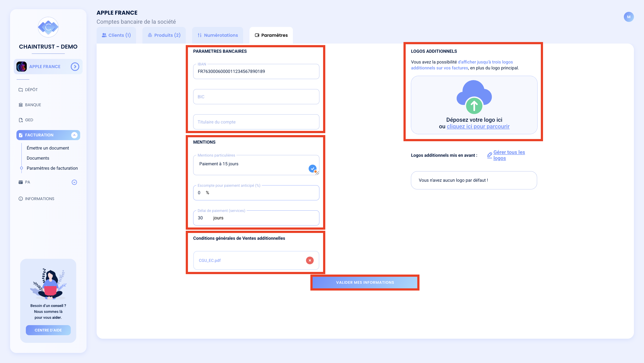Click the VALIDER MES INFORMATIONS button
Screen dimensions: 644x363
[x=365, y=283]
